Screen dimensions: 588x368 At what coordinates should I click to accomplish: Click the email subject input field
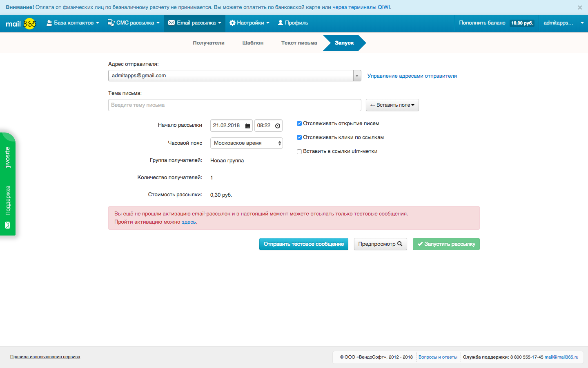[x=235, y=105]
